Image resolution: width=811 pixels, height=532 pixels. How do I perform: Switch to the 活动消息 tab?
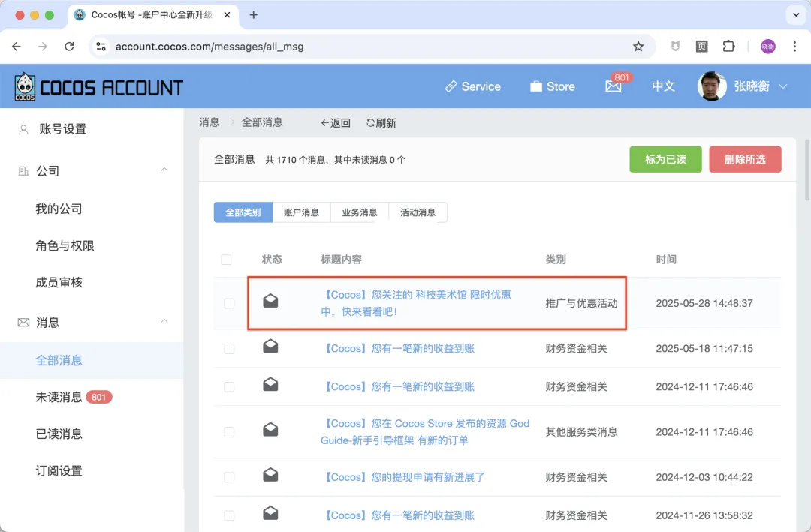point(418,212)
